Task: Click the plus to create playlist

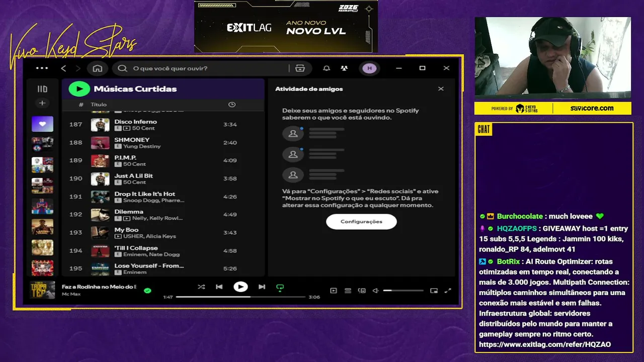Action: pyautogui.click(x=42, y=103)
